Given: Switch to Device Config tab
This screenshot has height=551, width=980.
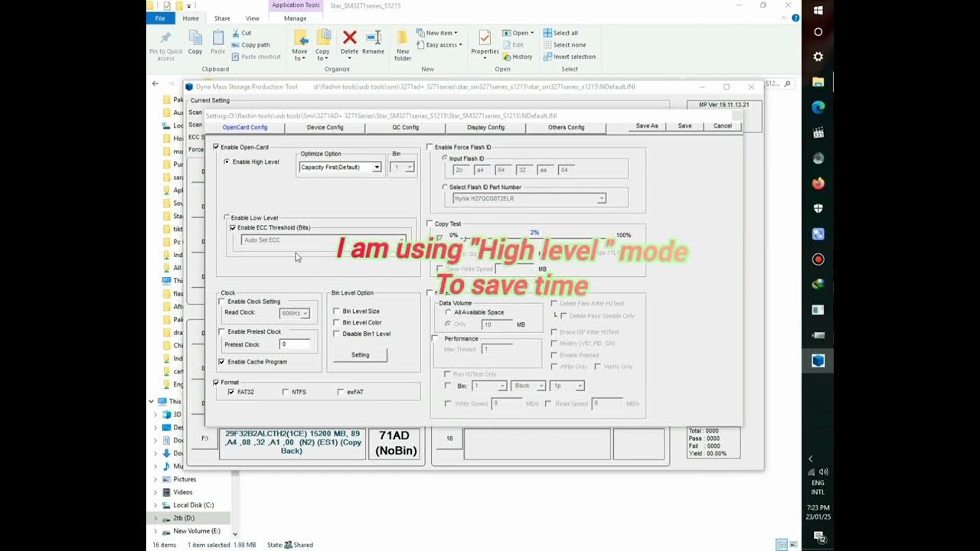Looking at the screenshot, I should [x=325, y=127].
